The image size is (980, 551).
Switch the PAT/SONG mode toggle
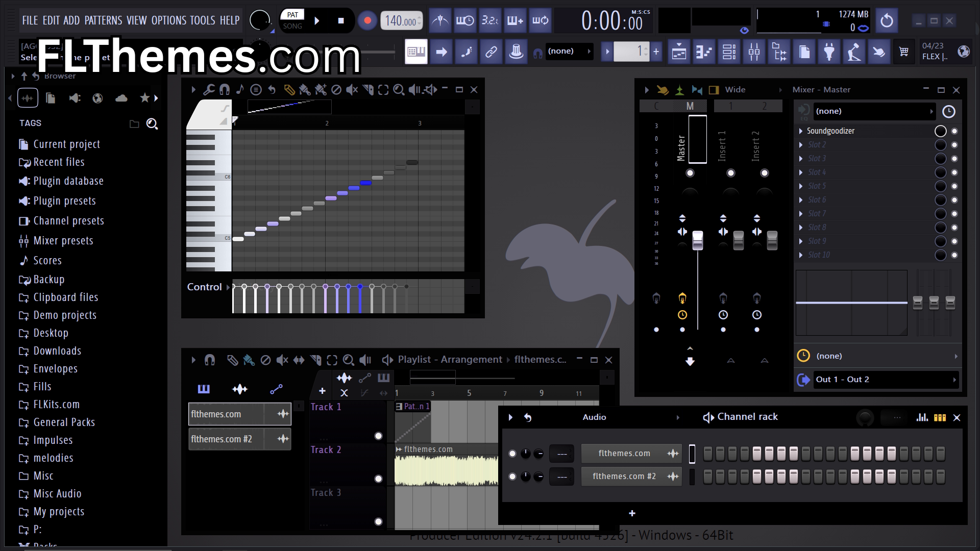tap(292, 20)
